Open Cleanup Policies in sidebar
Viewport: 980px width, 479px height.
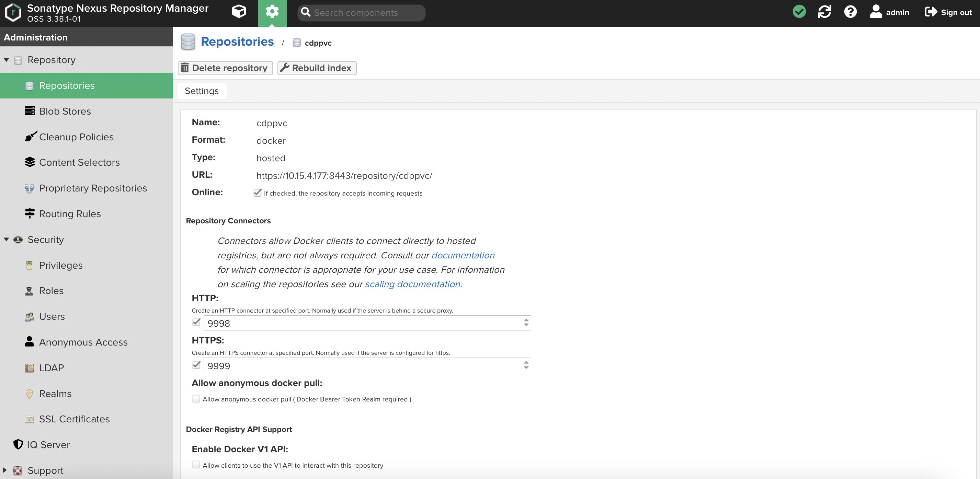(x=76, y=137)
